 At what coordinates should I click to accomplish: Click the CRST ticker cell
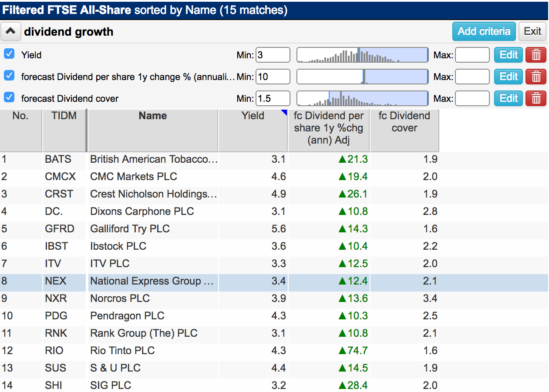59,194
